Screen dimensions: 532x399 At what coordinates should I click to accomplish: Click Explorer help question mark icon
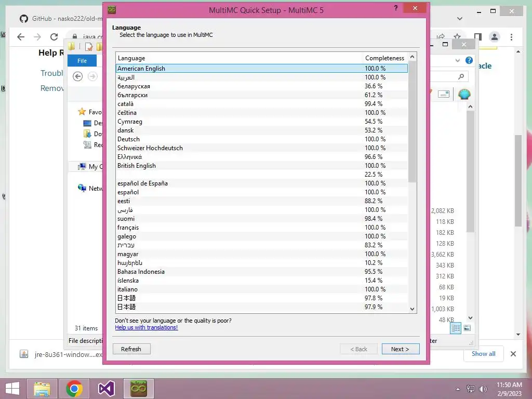(469, 60)
